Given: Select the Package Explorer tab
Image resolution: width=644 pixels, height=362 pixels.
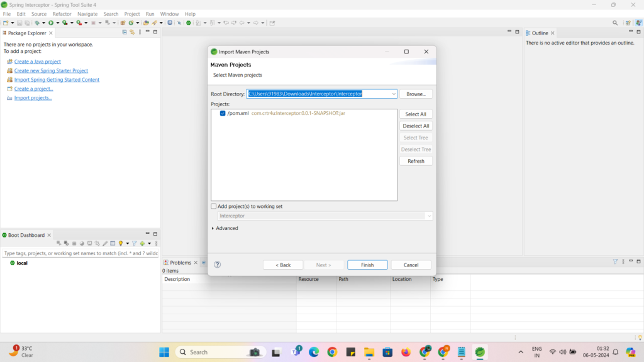Looking at the screenshot, I should 26,33.
